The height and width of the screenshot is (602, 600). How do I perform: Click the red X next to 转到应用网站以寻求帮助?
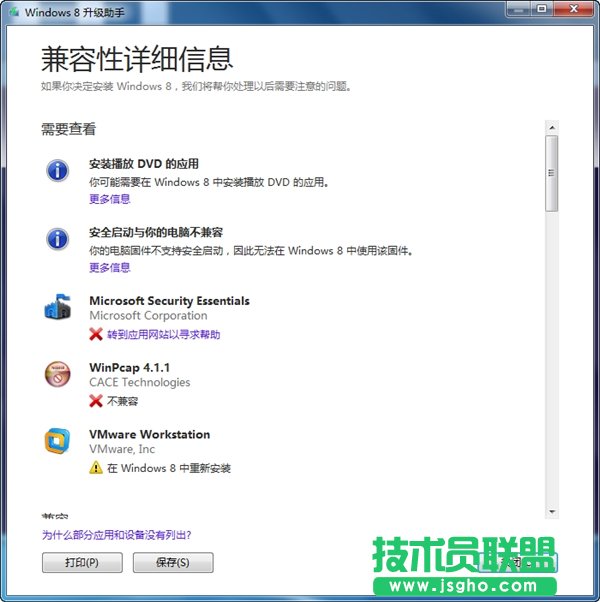(x=96, y=334)
